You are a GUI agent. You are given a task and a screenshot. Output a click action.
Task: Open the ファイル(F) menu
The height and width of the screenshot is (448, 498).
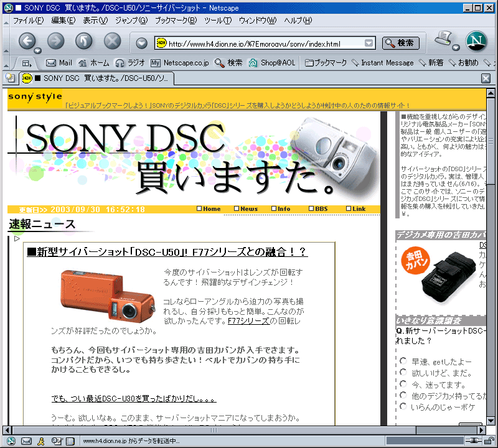[28, 21]
